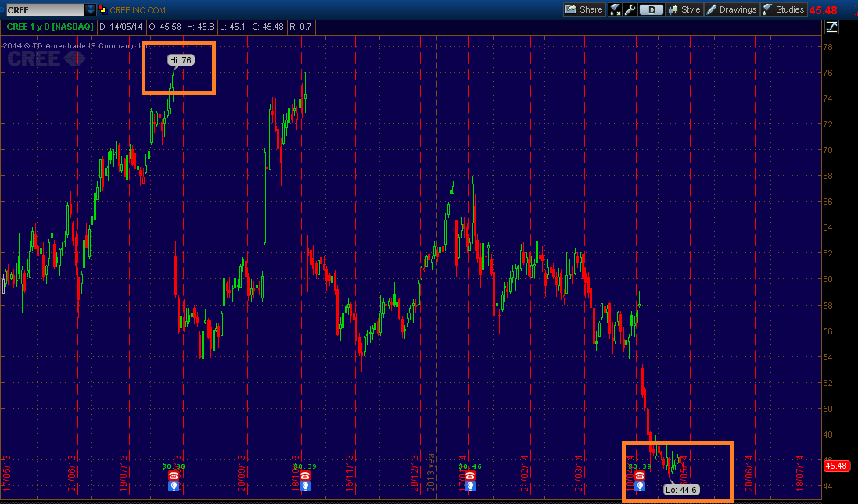Click the colored squares link icon
The width and height of the screenshot is (858, 504).
[x=102, y=9]
